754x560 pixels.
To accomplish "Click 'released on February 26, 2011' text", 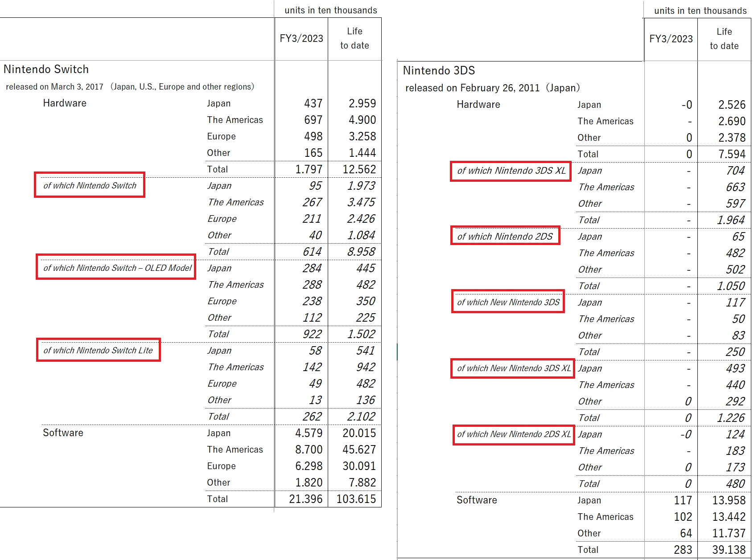I will 473,88.
